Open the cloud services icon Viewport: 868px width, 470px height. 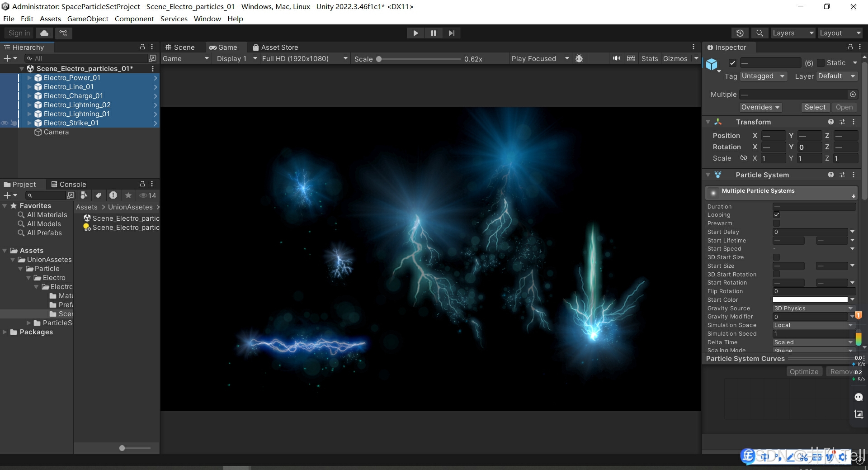tap(44, 33)
